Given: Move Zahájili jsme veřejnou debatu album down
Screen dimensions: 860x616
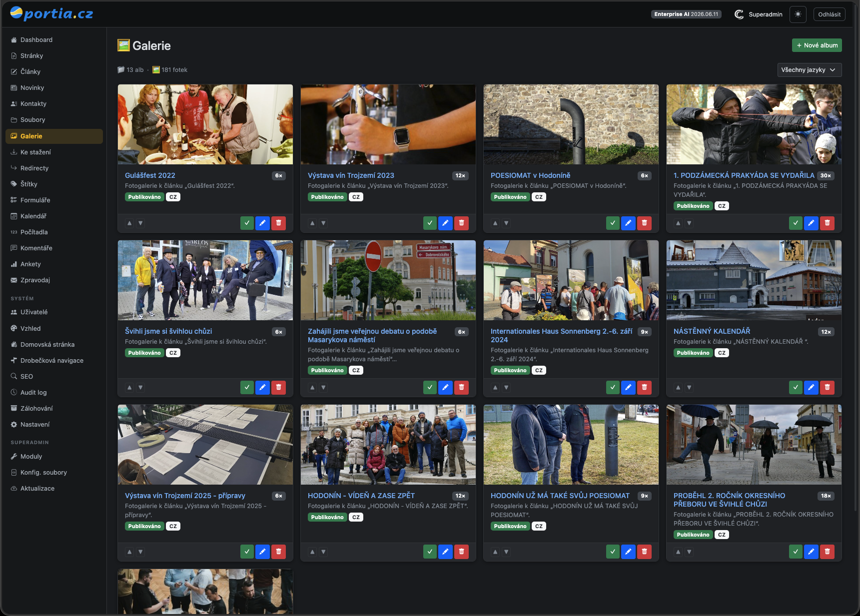Looking at the screenshot, I should pos(323,387).
